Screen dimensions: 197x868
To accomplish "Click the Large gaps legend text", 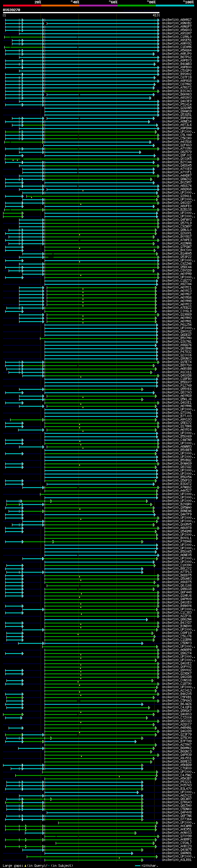I will 38,866.
